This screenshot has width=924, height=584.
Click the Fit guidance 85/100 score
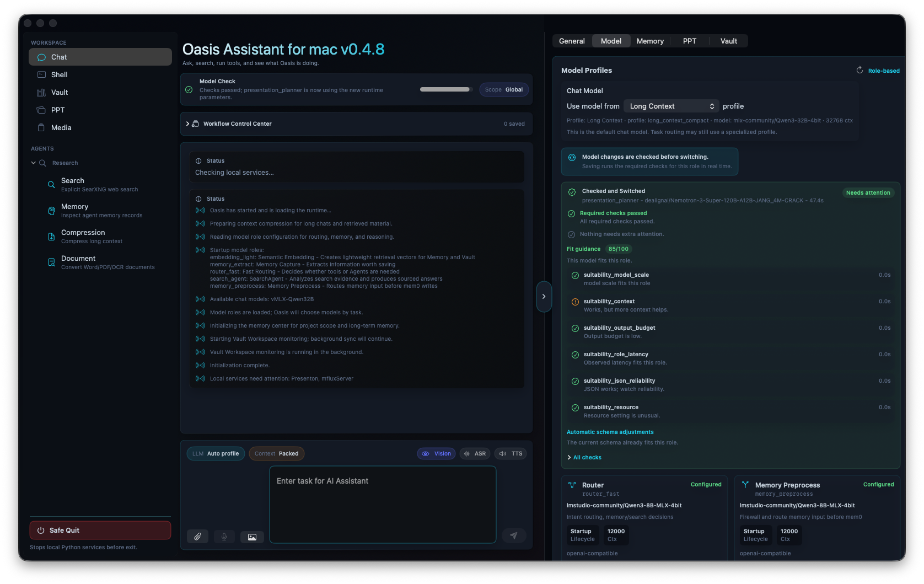(619, 249)
